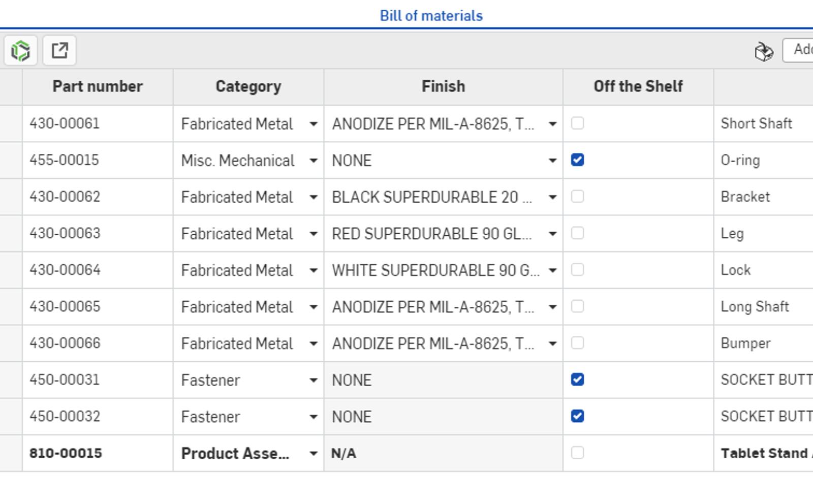Open Finish dropdown on the O-ring row
The height and width of the screenshot is (504, 813).
coord(553,160)
